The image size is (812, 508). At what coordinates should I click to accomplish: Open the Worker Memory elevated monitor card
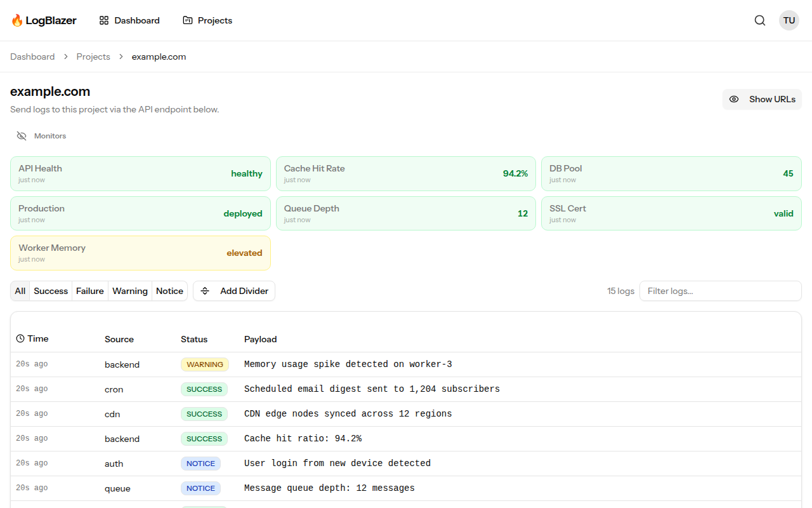140,253
